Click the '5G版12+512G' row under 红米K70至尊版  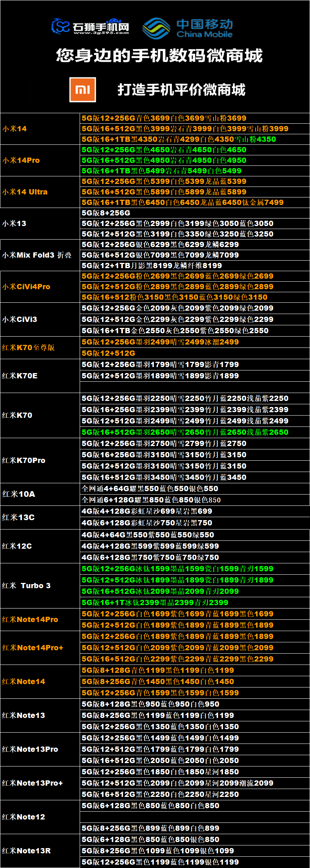pos(195,353)
